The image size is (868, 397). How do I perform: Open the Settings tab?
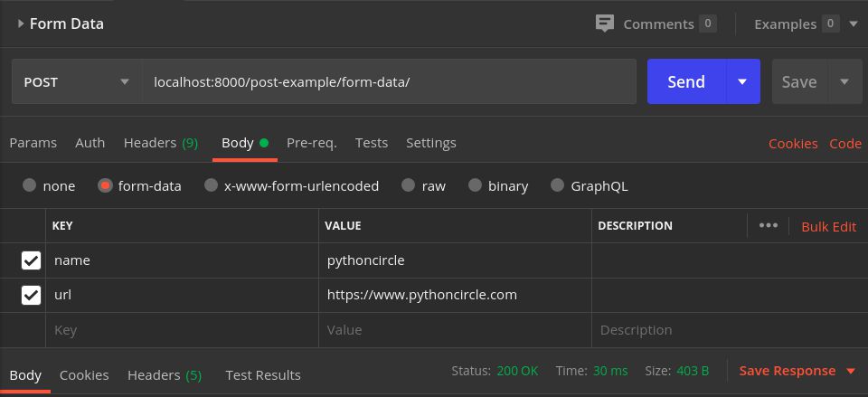click(431, 143)
